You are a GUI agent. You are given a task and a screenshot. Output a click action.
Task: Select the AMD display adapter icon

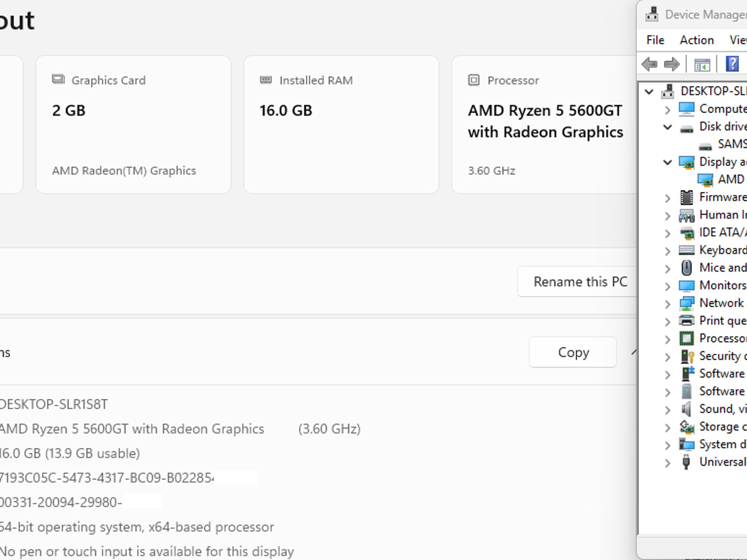click(x=705, y=180)
